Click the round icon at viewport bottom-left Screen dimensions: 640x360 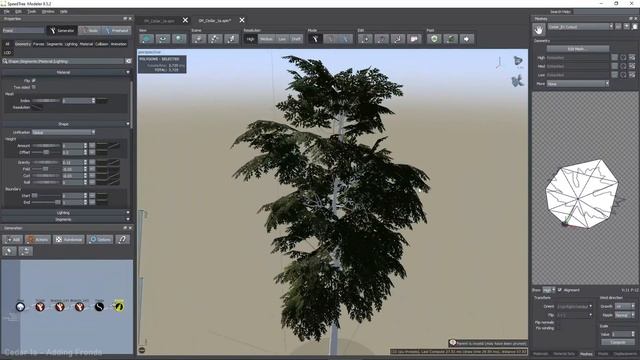(142, 350)
